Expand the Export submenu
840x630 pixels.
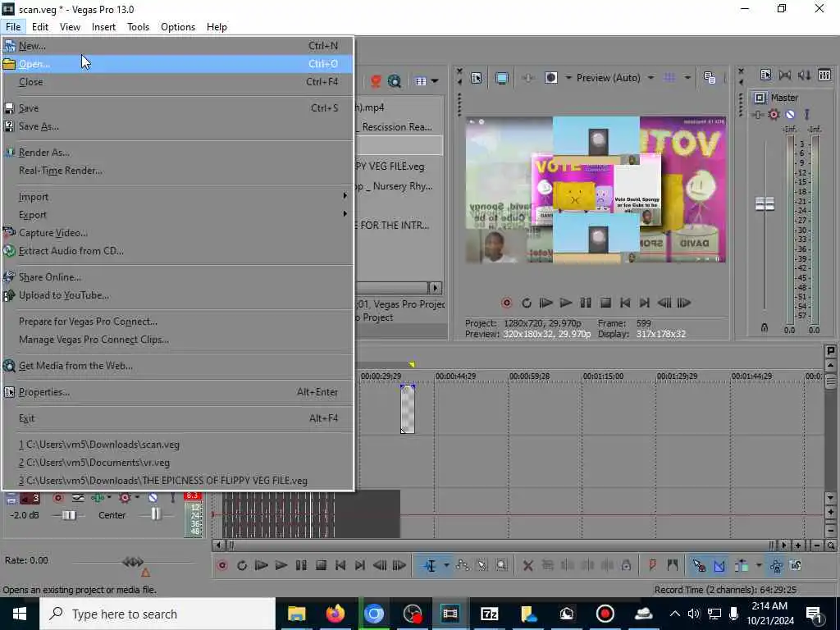point(177,215)
